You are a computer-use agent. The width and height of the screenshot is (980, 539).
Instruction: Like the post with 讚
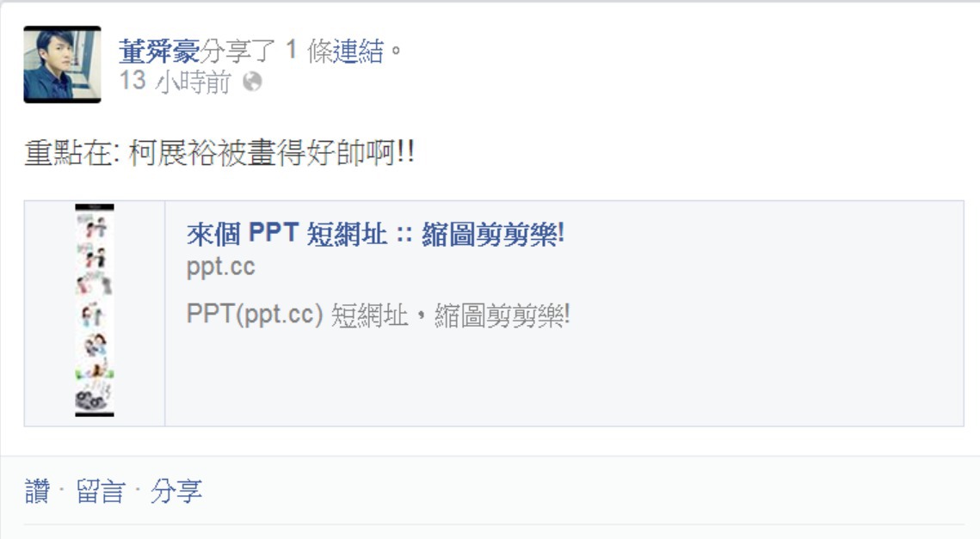point(37,491)
